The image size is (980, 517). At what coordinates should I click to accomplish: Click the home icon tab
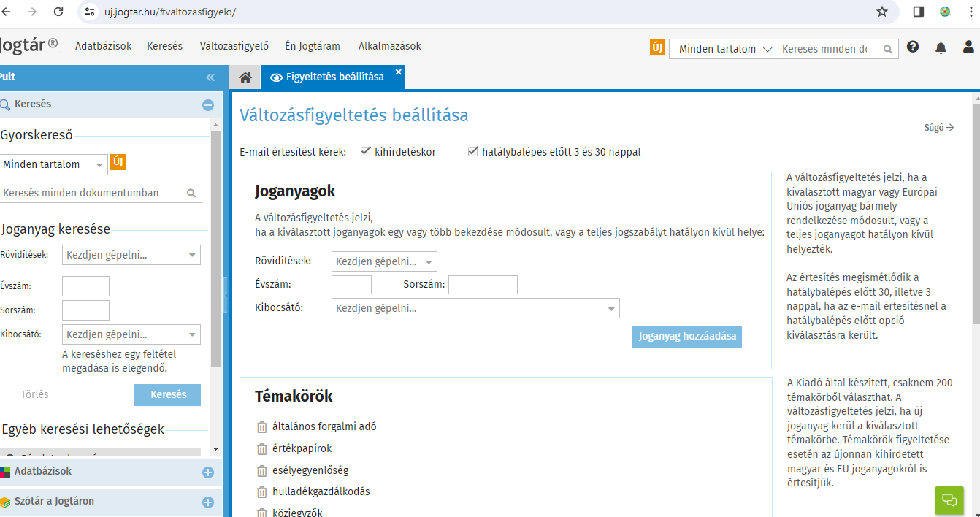click(245, 77)
